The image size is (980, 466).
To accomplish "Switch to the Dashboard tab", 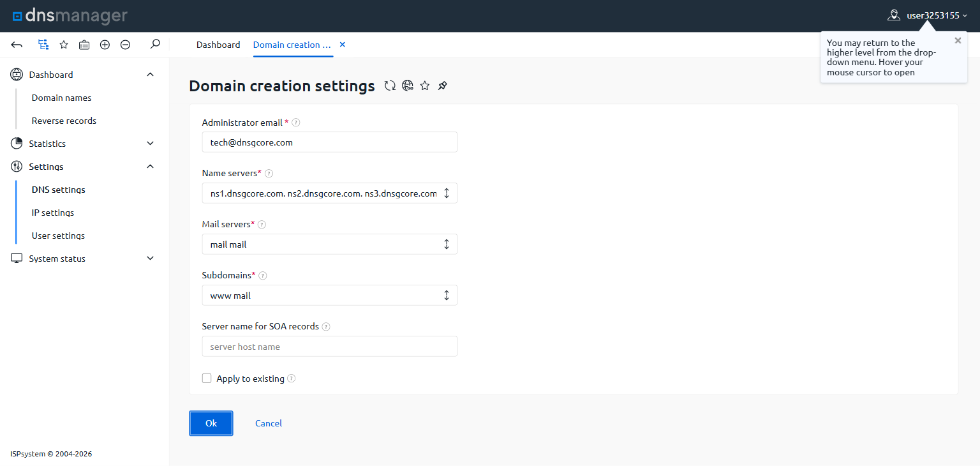I will (x=218, y=45).
